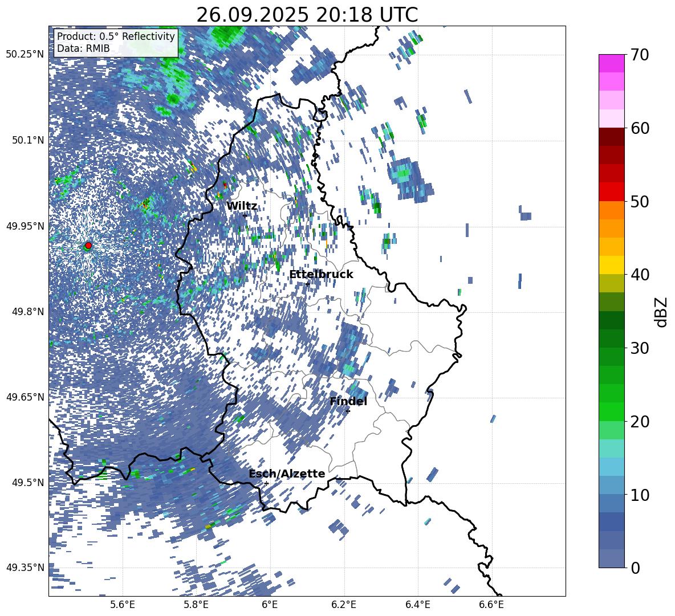Click the Wiltz location cross marker
The height and width of the screenshot is (616, 675).
245,215
